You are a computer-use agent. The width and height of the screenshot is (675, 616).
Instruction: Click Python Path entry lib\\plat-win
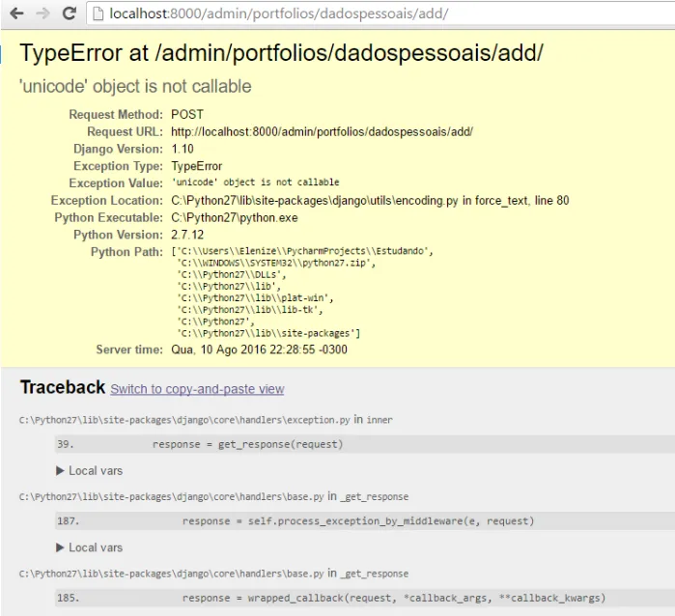255,298
